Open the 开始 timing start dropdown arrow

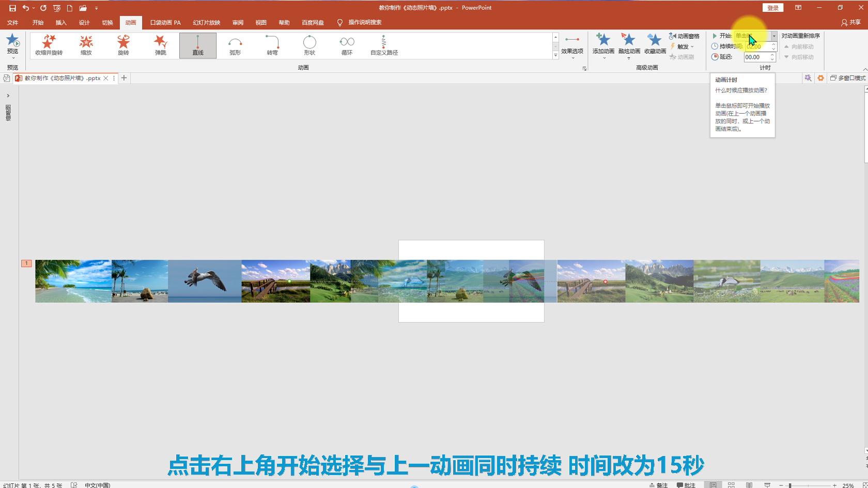[774, 36]
